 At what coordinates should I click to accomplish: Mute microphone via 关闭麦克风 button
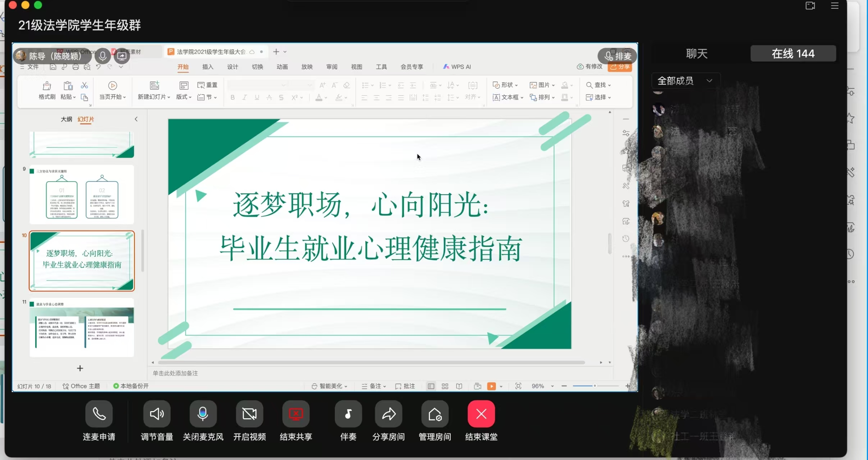coord(203,414)
